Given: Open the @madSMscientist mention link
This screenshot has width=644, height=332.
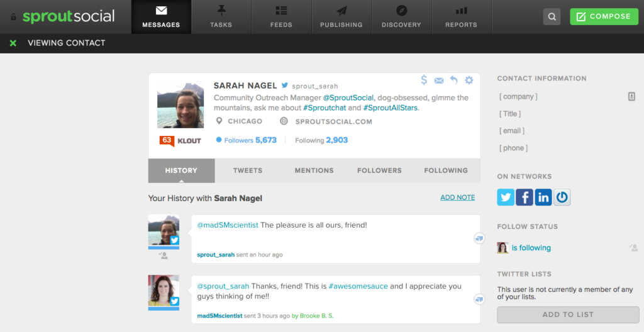Looking at the screenshot, I should tap(228, 225).
